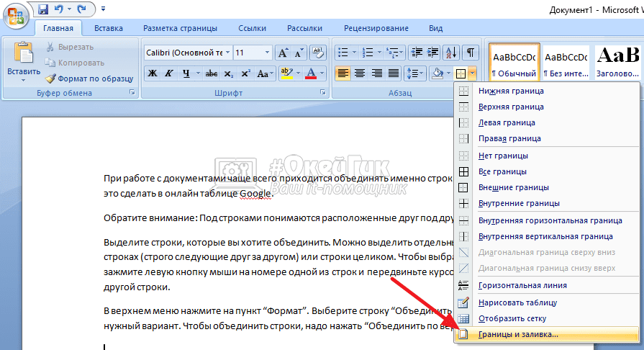Click shading paint bucket icon
This screenshot has width=644, height=350.
[x=437, y=73]
